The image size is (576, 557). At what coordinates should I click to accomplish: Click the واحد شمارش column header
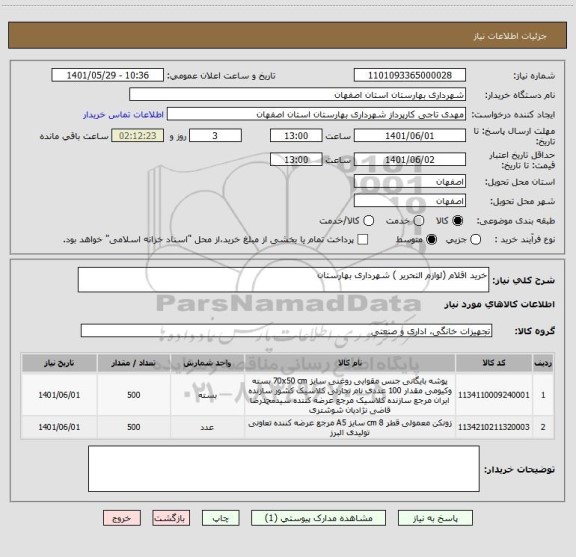tap(207, 363)
